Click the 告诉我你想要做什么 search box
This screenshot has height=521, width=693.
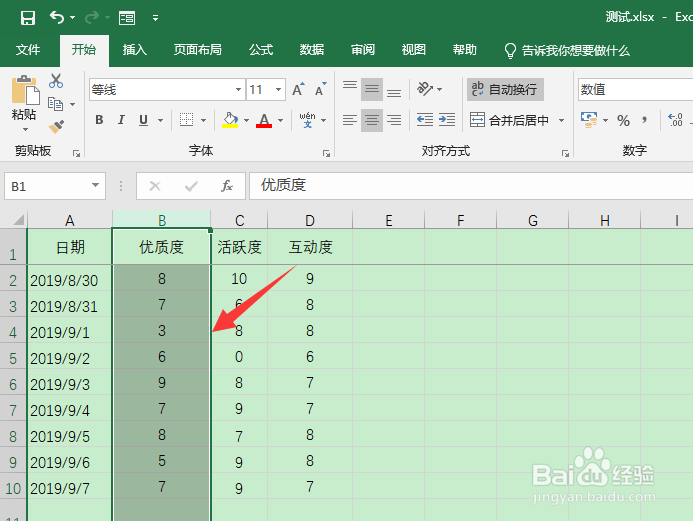click(x=567, y=50)
